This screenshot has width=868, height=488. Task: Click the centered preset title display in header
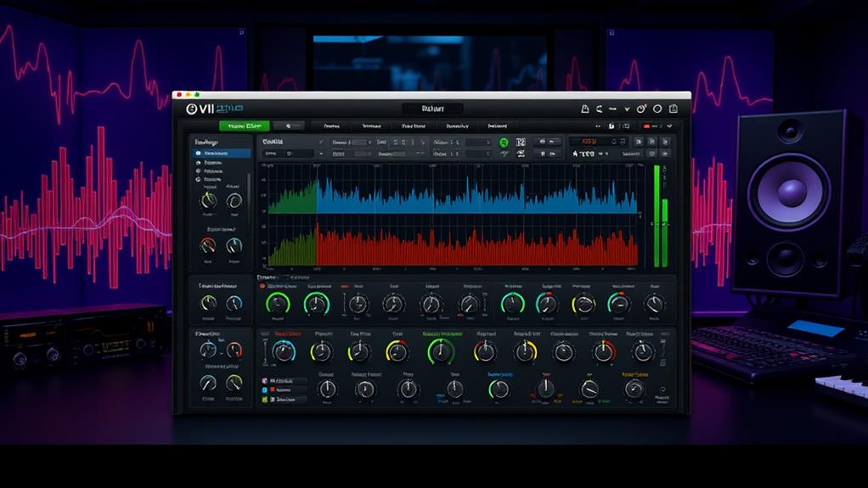point(433,109)
